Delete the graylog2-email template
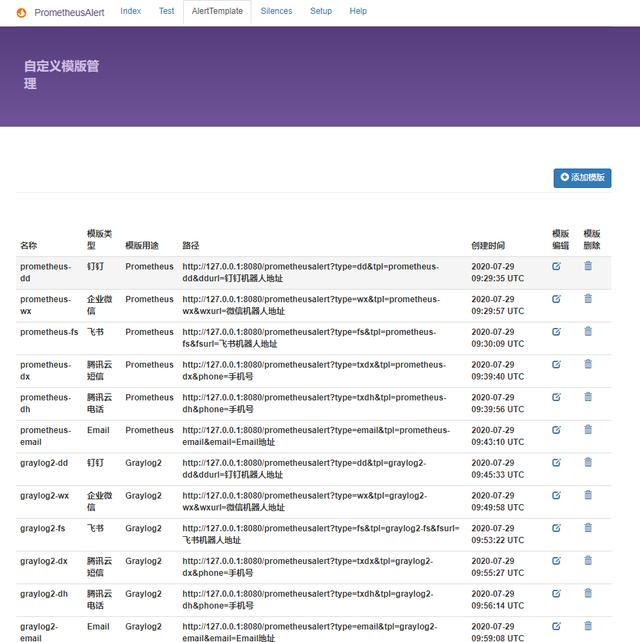Image resolution: width=640 pixels, height=642 pixels. [588, 626]
